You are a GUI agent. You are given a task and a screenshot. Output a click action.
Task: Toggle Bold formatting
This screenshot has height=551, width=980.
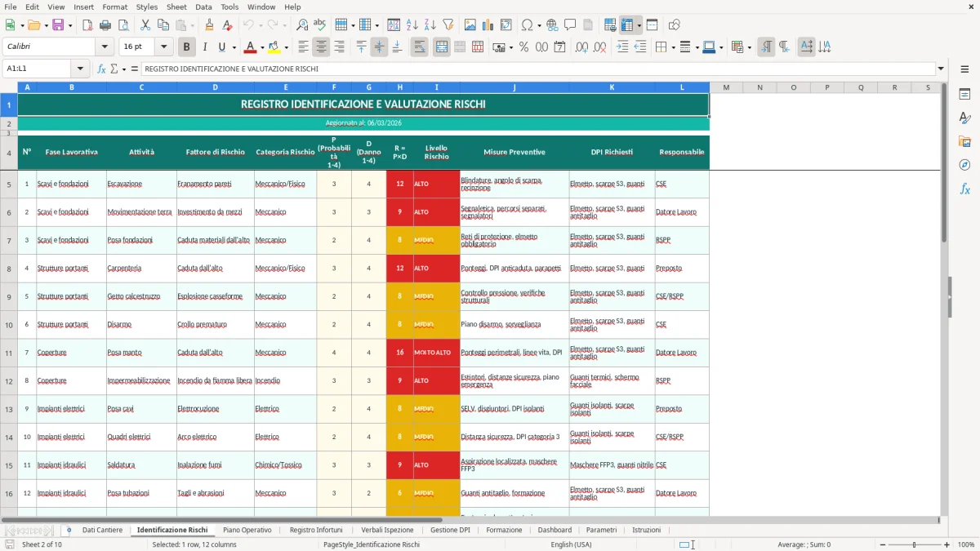tap(187, 47)
